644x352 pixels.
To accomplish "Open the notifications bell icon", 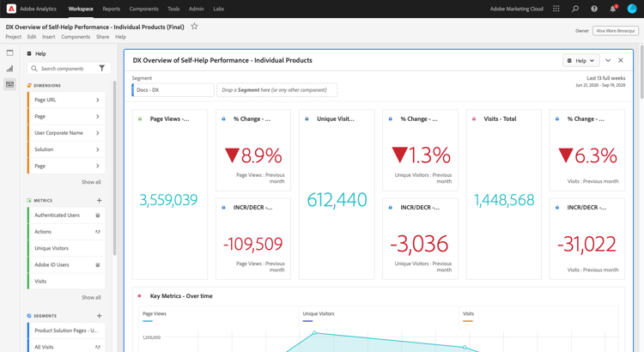I will (613, 9).
